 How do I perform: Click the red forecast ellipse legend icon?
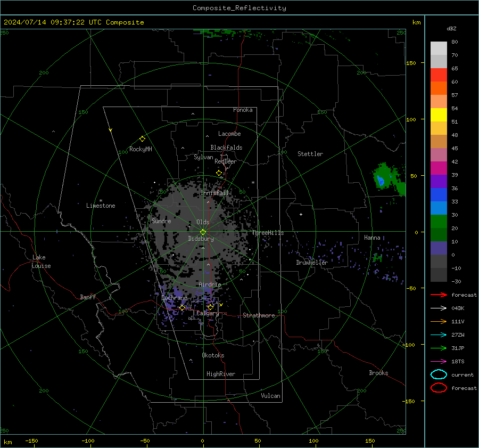(439, 388)
